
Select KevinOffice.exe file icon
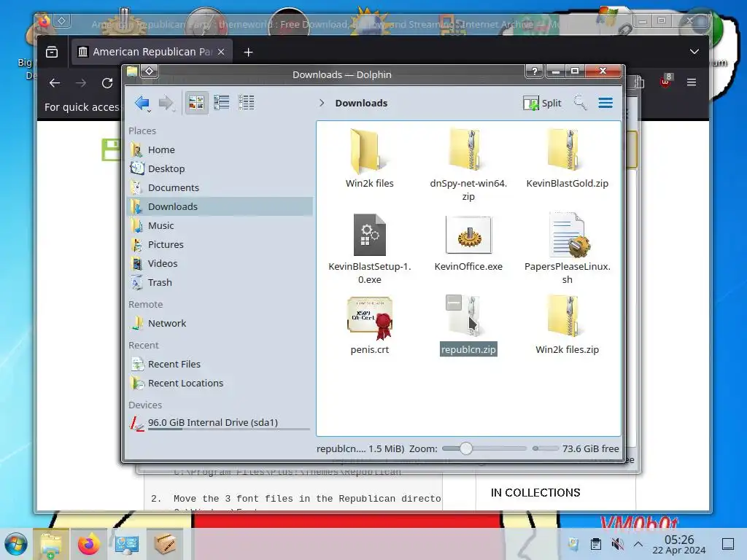click(469, 236)
